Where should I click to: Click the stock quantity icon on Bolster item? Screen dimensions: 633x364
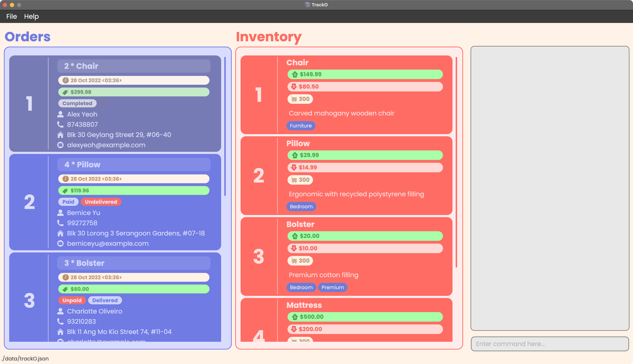coord(294,261)
